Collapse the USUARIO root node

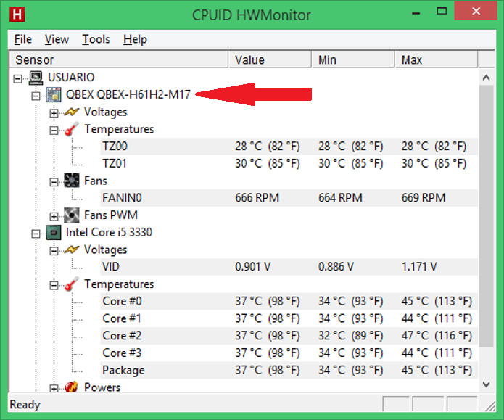[x=17, y=78]
